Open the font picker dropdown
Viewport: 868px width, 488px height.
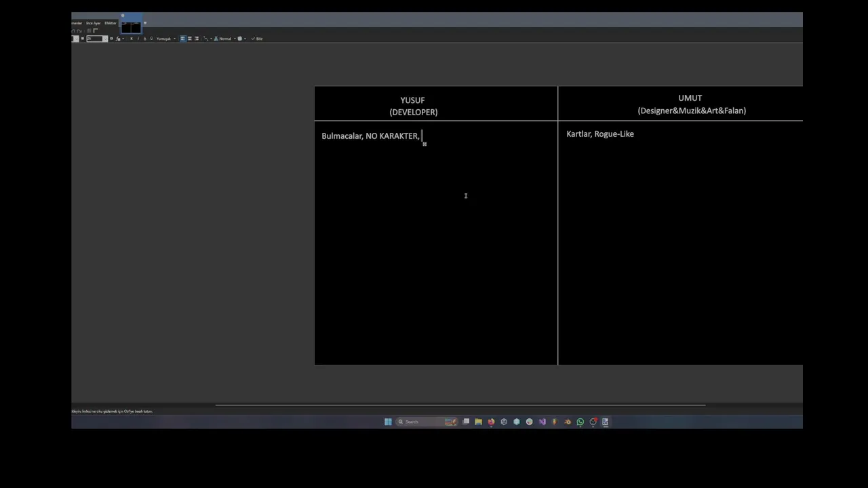[75, 39]
